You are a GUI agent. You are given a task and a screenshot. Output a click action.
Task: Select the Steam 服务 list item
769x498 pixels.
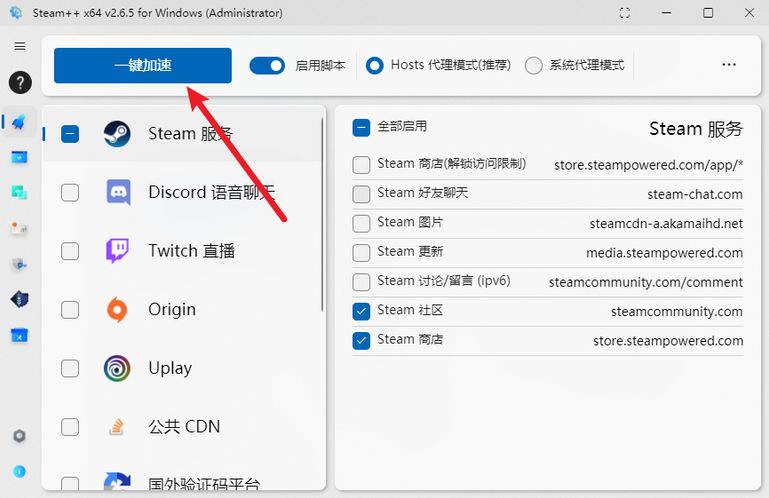(182, 133)
